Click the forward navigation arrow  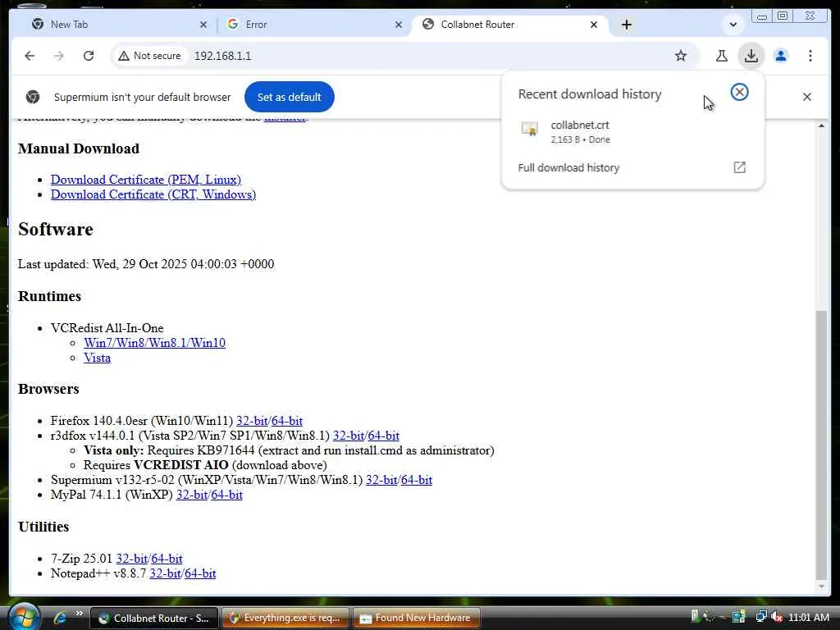(59, 56)
